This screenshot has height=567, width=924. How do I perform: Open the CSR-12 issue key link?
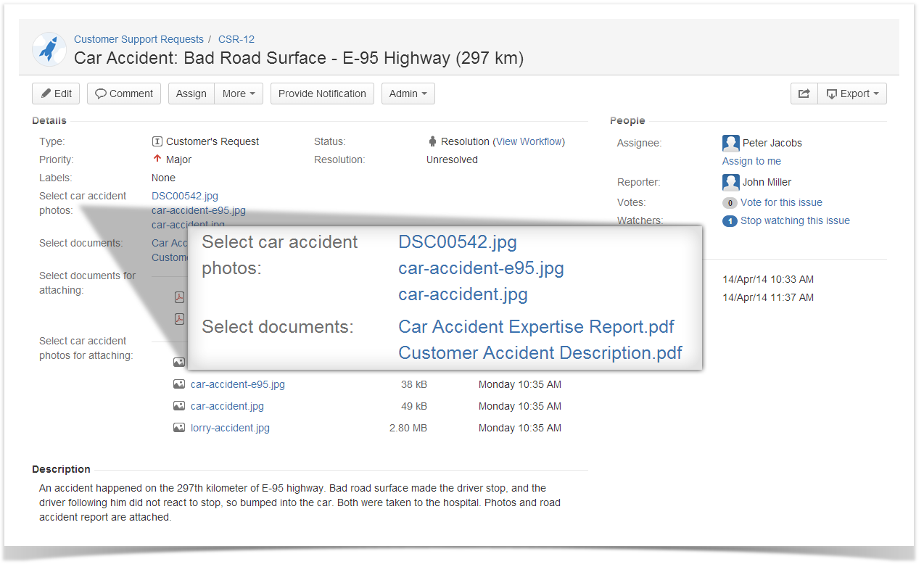point(236,39)
